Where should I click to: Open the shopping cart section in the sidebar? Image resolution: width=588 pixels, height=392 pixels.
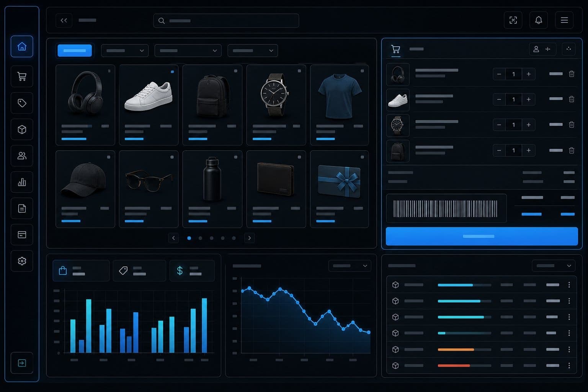click(x=22, y=77)
